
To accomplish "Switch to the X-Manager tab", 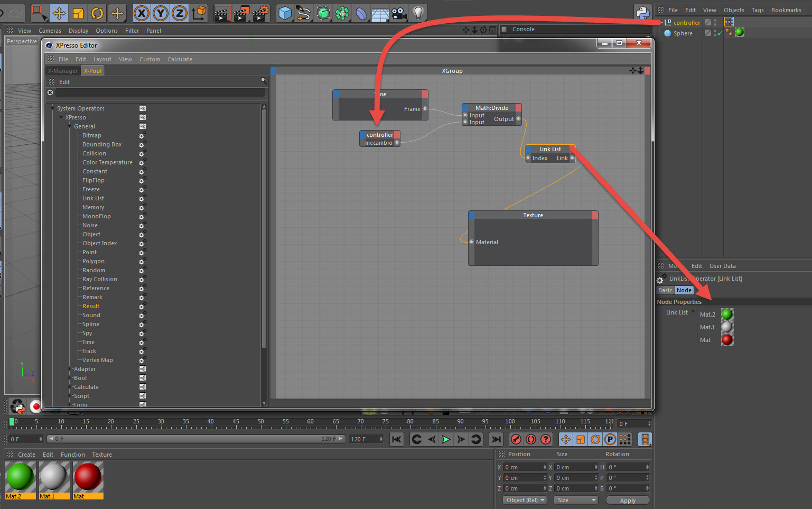I will coord(63,71).
